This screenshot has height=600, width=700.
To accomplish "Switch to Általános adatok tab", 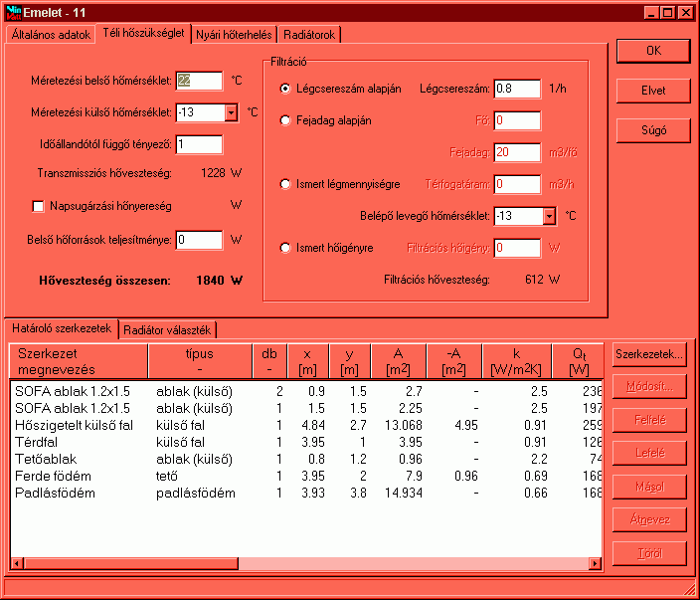I will pos(51,35).
